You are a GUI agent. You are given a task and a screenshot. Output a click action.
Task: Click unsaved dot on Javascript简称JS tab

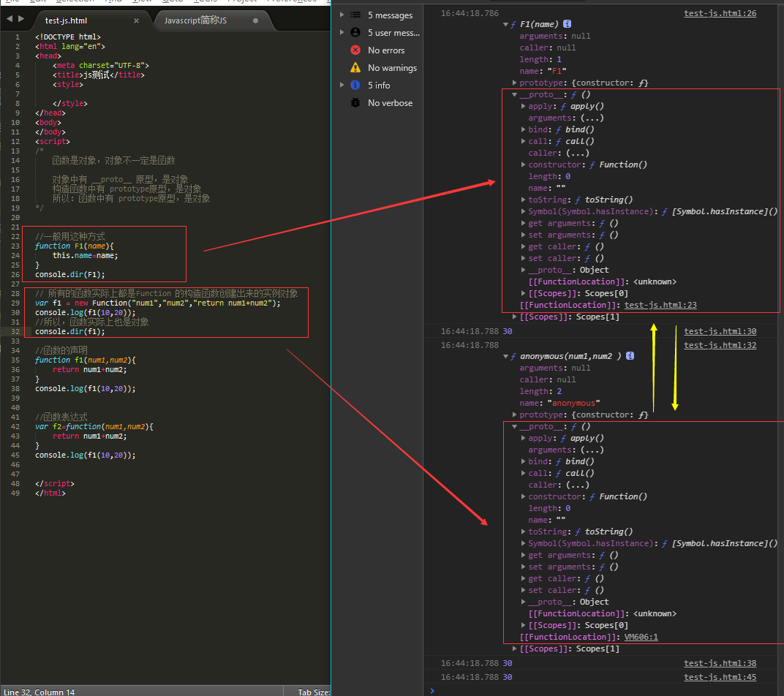[255, 20]
